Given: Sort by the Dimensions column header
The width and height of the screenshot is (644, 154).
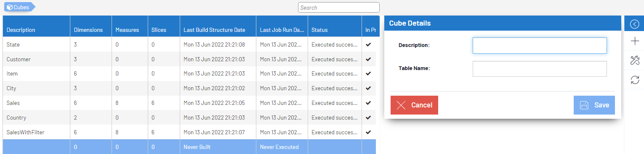Looking at the screenshot, I should [88, 30].
